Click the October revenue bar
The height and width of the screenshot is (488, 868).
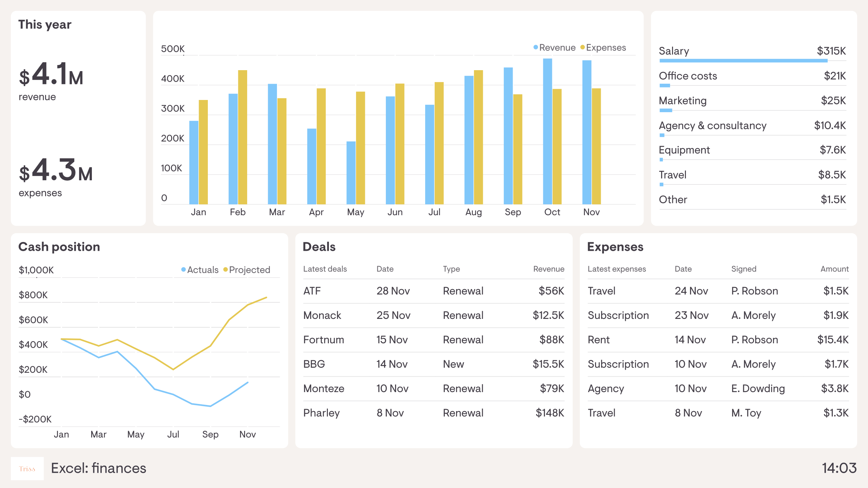(547, 131)
